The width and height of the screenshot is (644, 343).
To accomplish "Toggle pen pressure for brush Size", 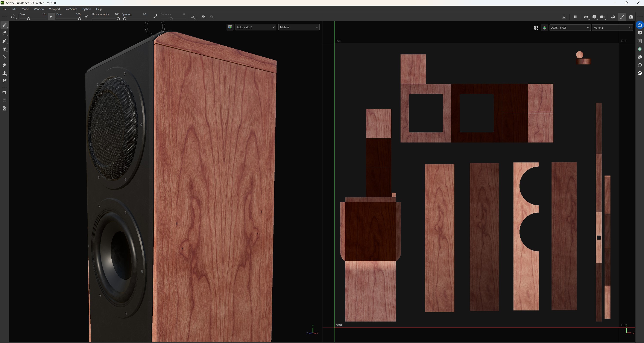I will (51, 17).
